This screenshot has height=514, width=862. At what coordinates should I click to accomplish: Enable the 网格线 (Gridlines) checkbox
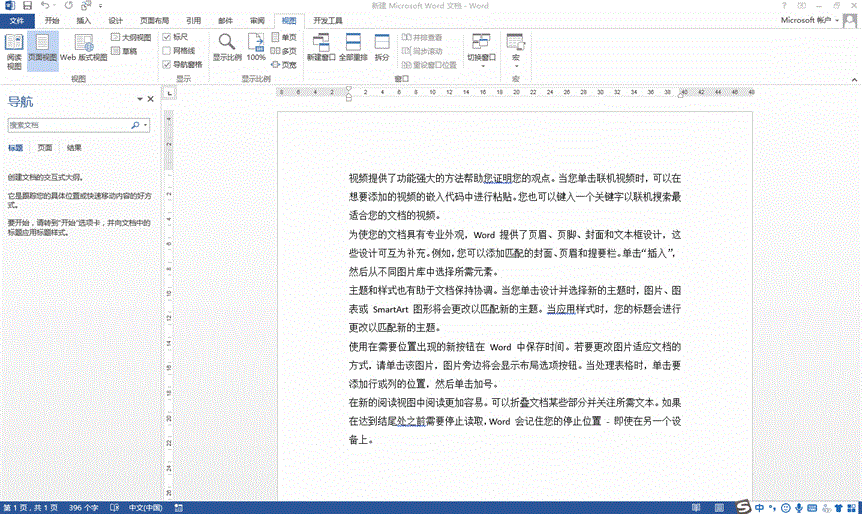tap(167, 50)
